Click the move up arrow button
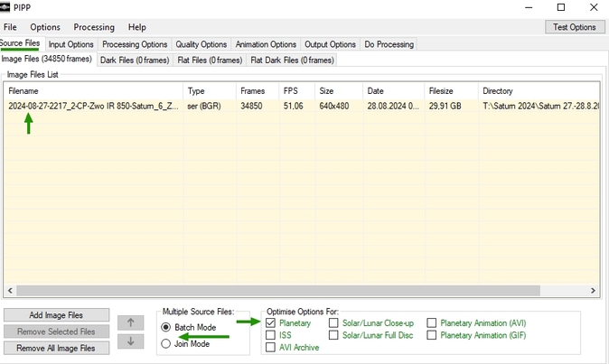Screen dimensions: 609x364 [x=130, y=322]
